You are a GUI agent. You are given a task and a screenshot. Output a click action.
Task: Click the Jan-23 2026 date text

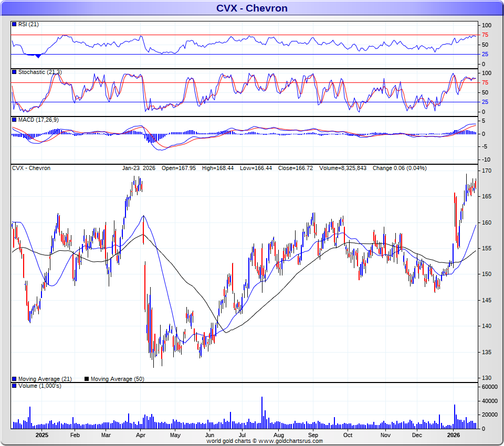point(139,168)
